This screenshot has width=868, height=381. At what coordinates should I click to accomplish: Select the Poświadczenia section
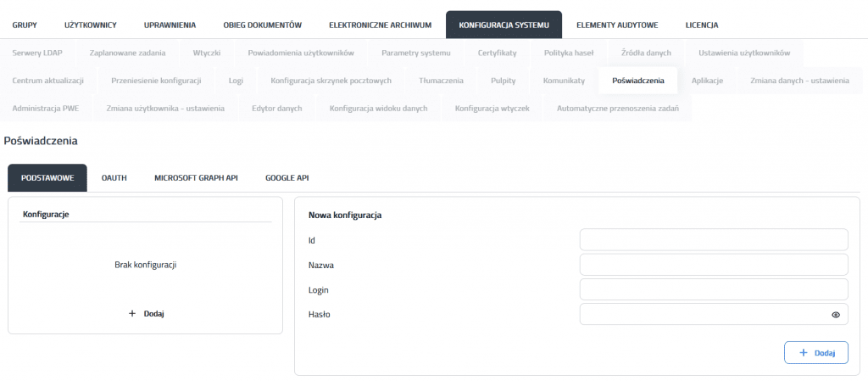pos(637,81)
